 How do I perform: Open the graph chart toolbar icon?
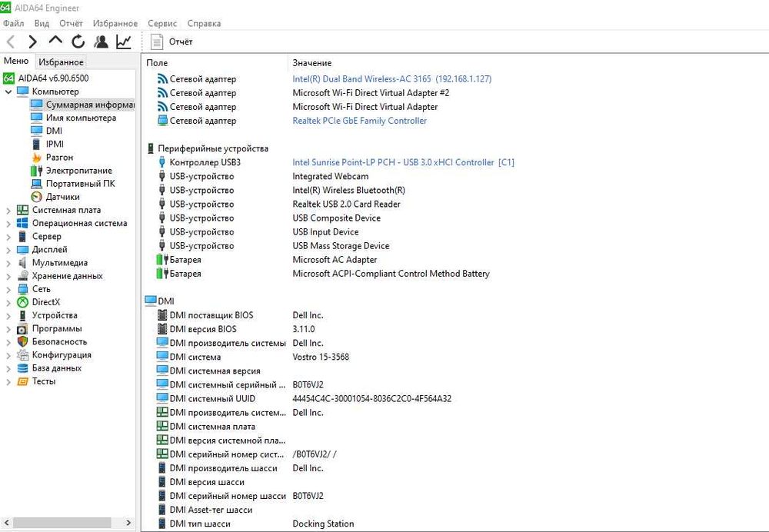[124, 42]
